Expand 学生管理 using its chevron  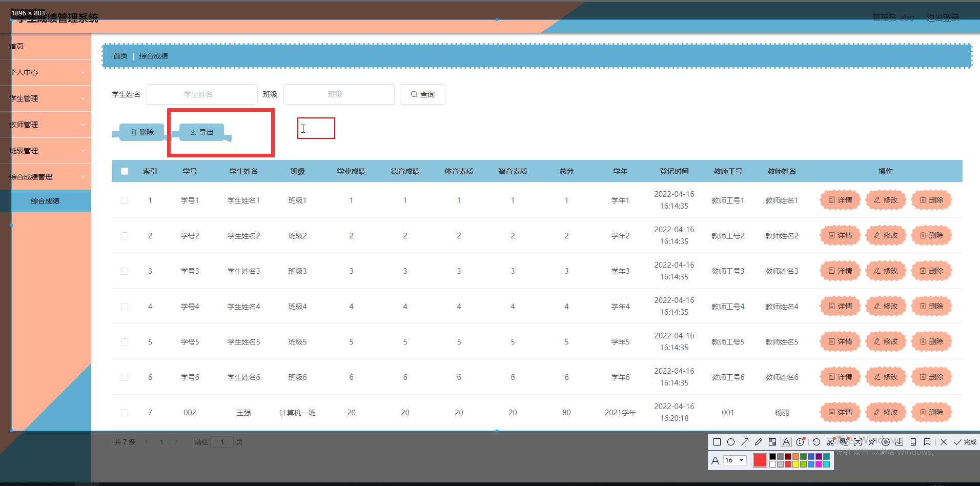[83, 98]
